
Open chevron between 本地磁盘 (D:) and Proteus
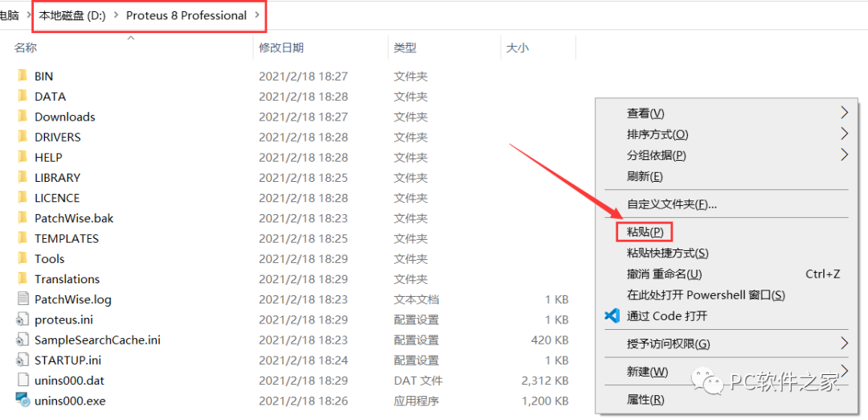coord(116,15)
